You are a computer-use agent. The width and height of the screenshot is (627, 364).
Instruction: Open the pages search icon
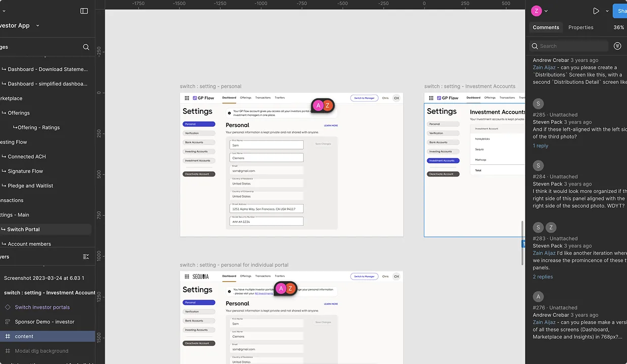pos(86,47)
